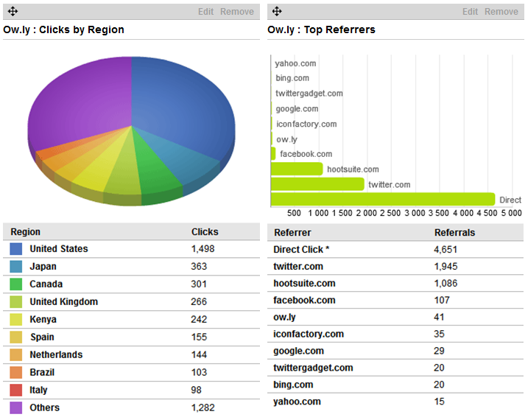Click the Brazil orange legend swatch
This screenshot has width=528, height=420.
click(15, 373)
